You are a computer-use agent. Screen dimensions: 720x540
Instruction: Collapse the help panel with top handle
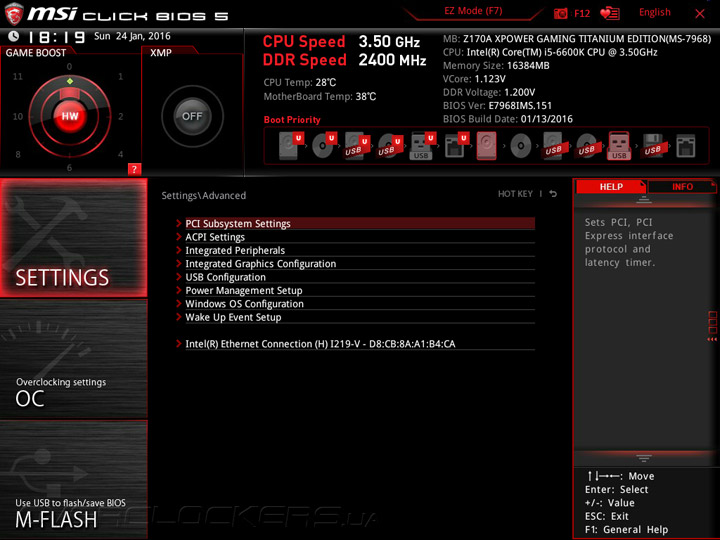[644, 200]
